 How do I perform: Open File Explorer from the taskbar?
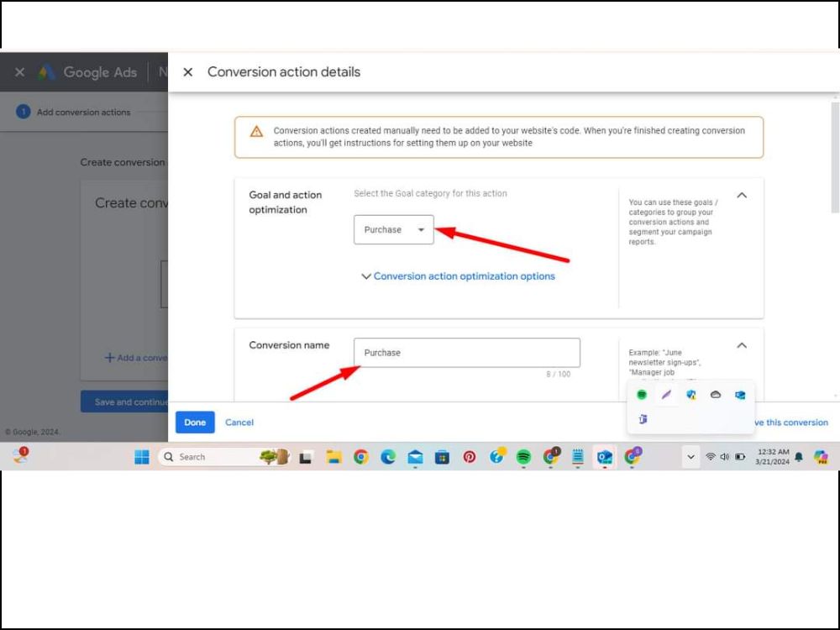coord(333,457)
